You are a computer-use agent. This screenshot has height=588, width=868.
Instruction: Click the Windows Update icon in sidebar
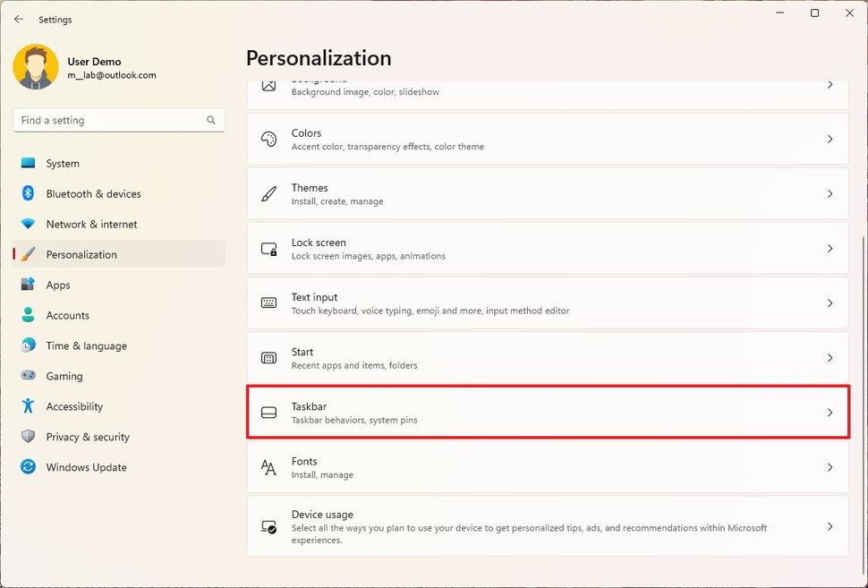pyautogui.click(x=28, y=467)
